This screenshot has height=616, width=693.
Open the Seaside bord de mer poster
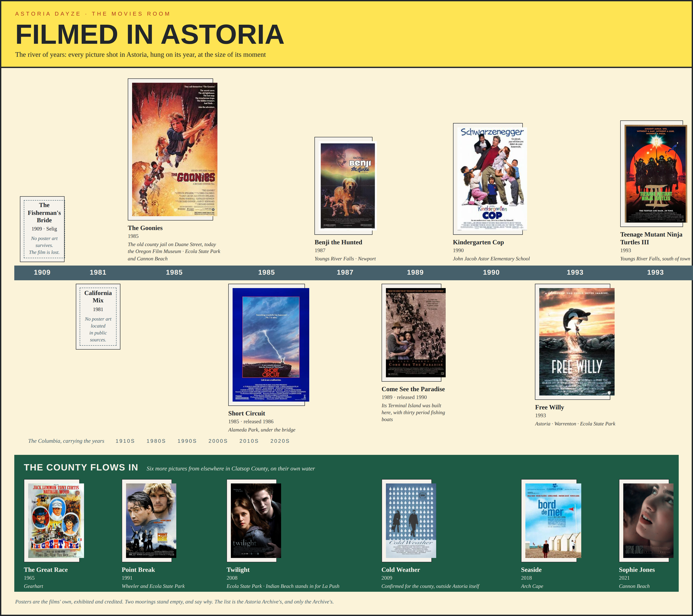click(553, 520)
